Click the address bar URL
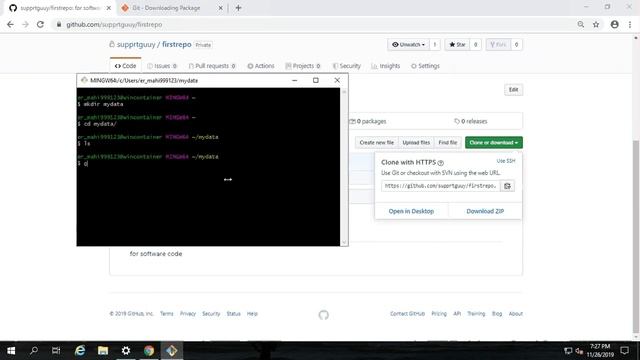Image resolution: width=640 pixels, height=360 pixels. pyautogui.click(x=114, y=24)
